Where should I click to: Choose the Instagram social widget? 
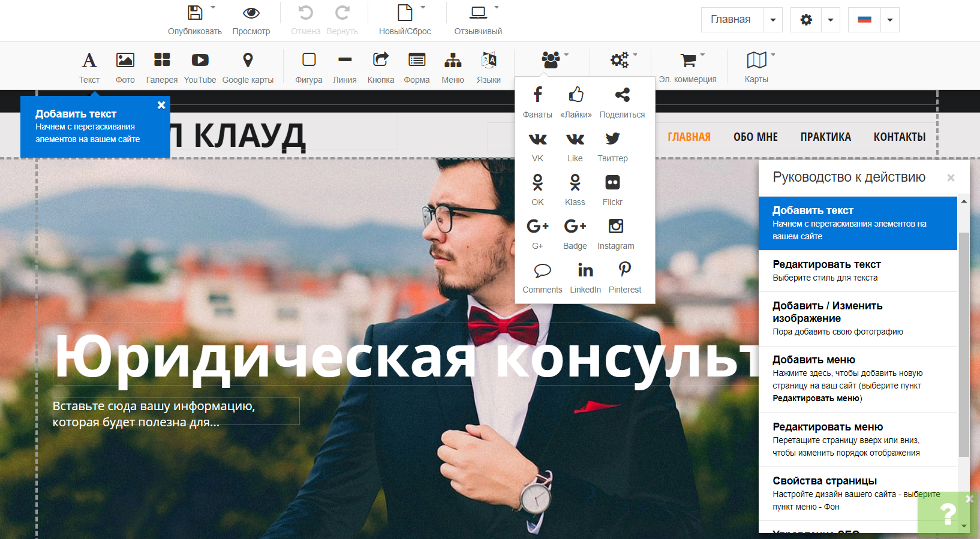pyautogui.click(x=615, y=233)
